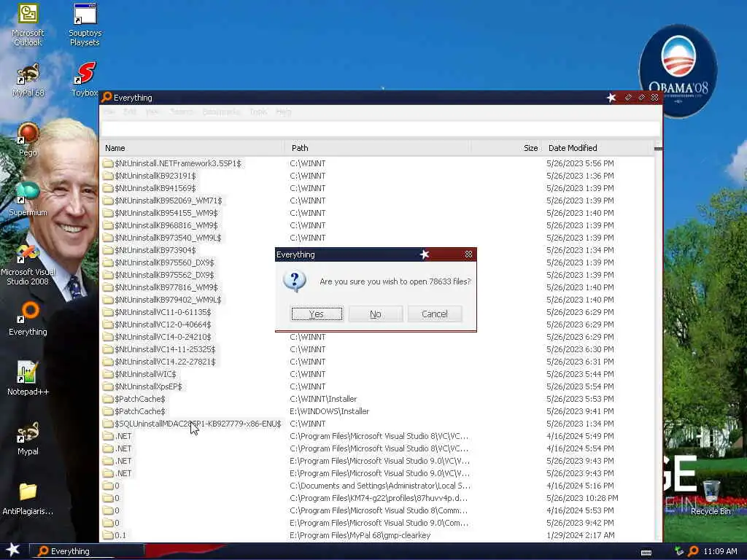
Task: Sort results by Date Modified header
Action: point(598,148)
